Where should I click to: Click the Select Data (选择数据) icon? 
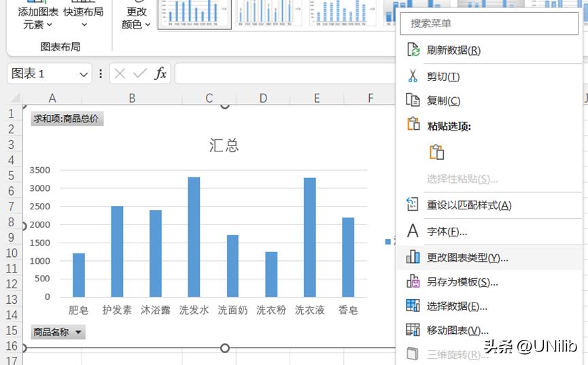[x=413, y=305]
